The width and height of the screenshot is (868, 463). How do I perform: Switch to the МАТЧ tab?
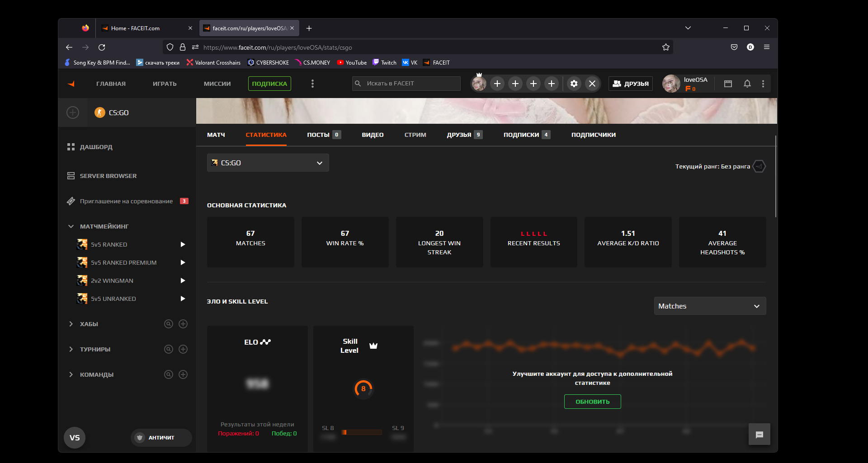point(216,135)
